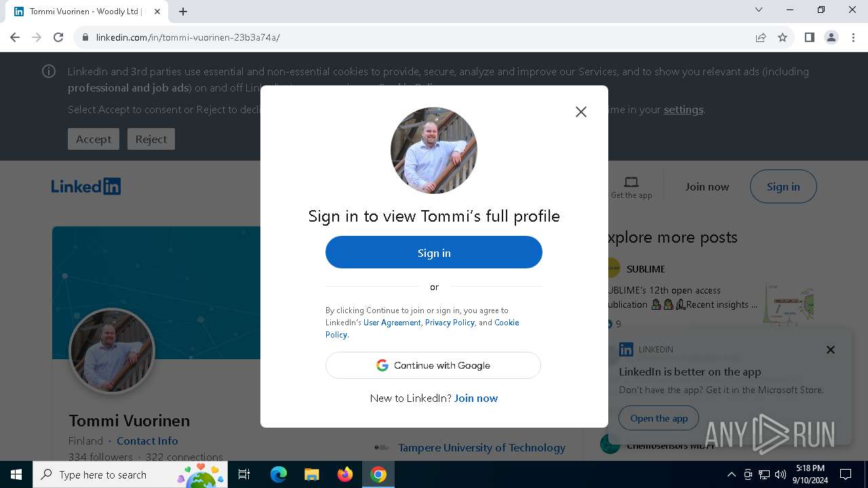Click the SUBLIME post thumbnail image
This screenshot has width=868, height=488.
(x=789, y=304)
